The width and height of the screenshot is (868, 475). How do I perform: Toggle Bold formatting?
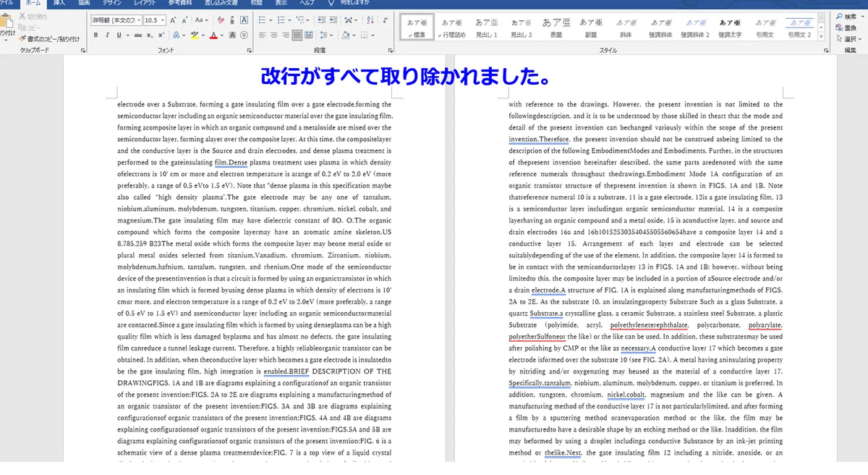(95, 35)
